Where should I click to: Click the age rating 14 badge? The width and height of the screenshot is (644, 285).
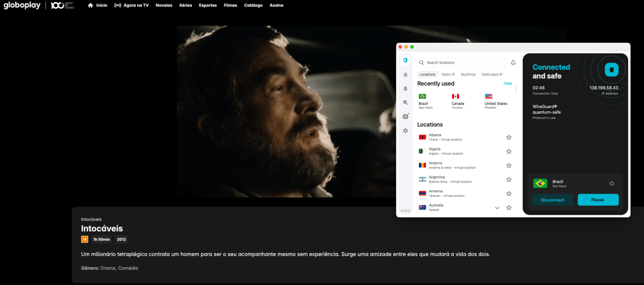(85, 240)
